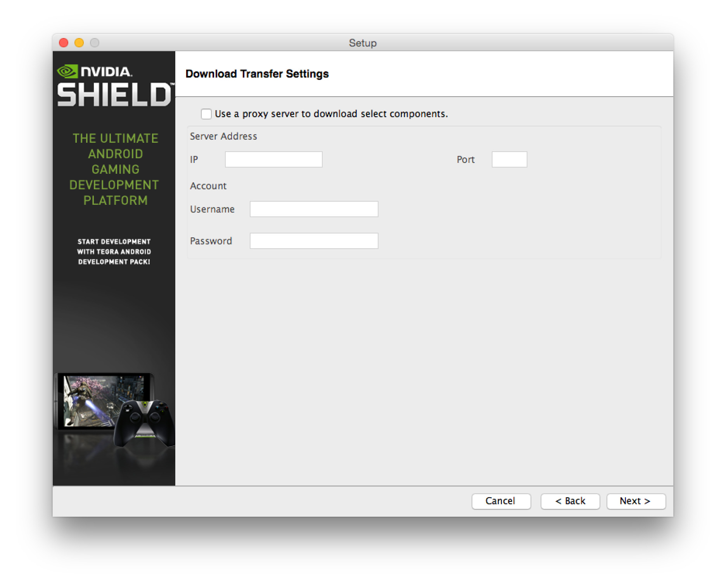The image size is (726, 588).
Task: Click the Setup title bar
Action: coord(362,43)
